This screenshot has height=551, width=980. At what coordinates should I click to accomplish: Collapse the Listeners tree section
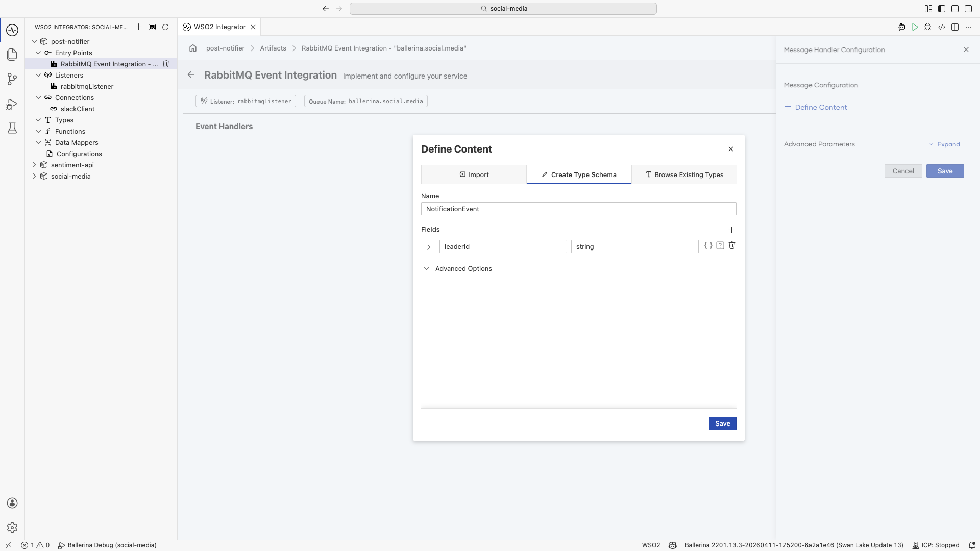point(38,75)
